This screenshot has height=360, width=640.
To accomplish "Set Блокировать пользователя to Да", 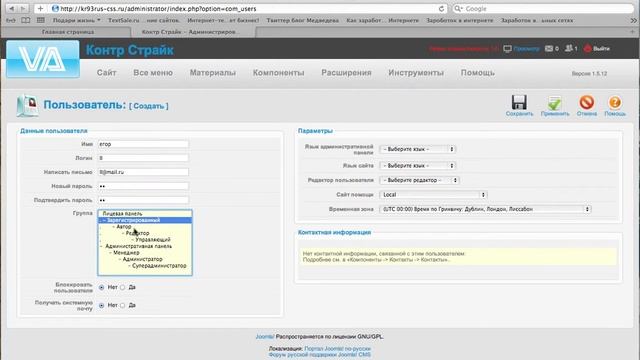I will [122, 287].
